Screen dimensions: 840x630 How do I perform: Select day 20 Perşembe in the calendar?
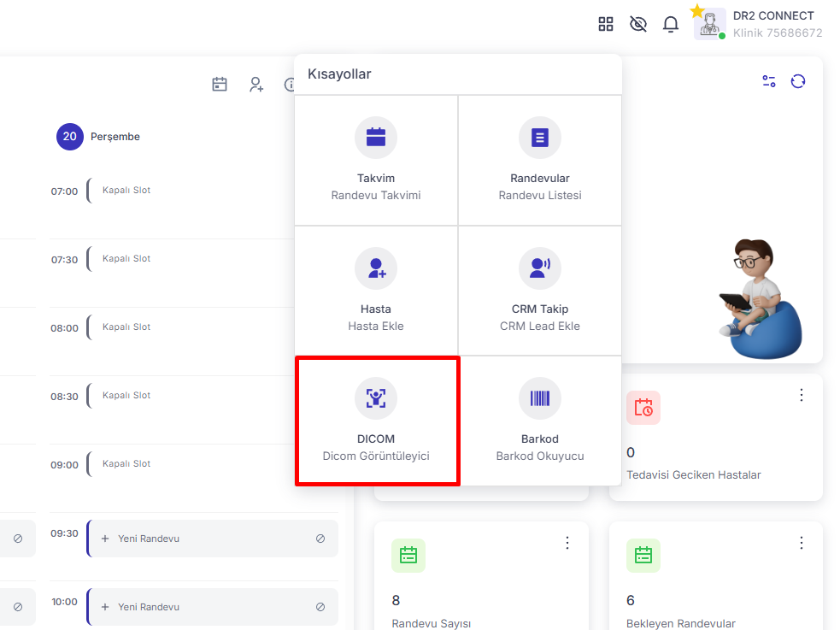[70, 137]
